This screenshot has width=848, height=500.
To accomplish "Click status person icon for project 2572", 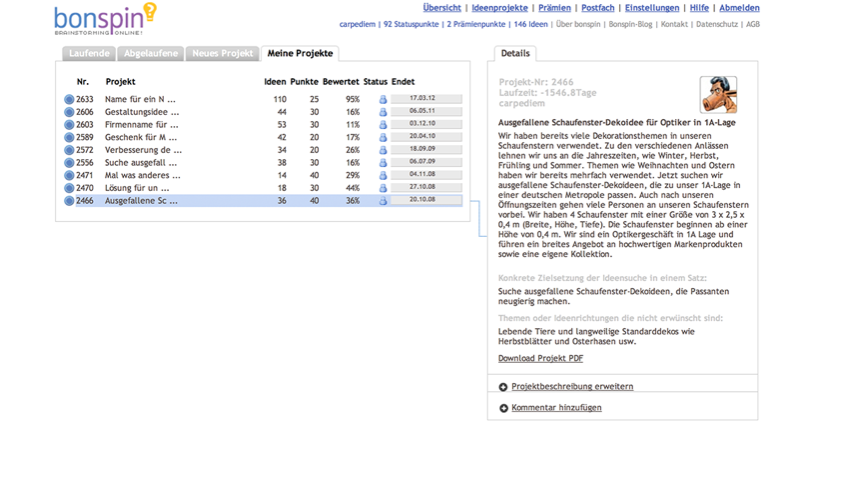I will (382, 151).
